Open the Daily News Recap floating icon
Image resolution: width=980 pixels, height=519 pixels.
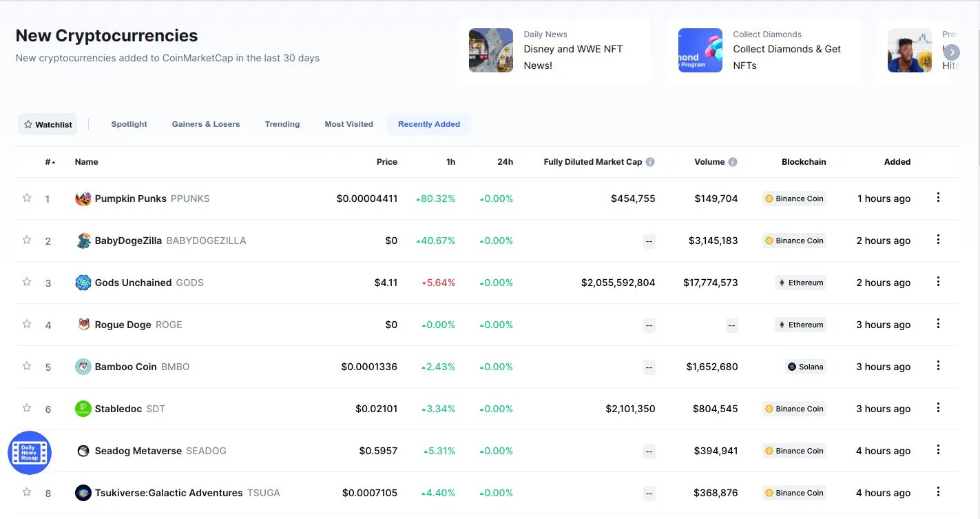(30, 453)
